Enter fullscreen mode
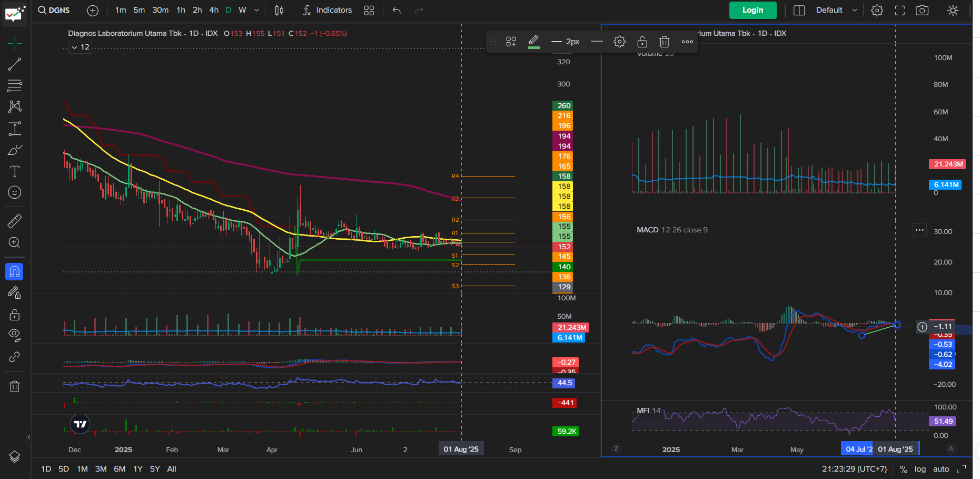The height and width of the screenshot is (479, 980). [x=899, y=10]
